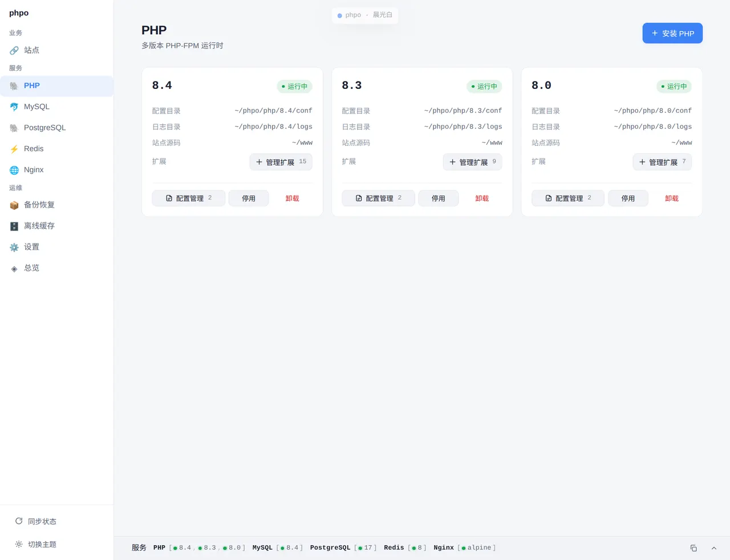Viewport: 730px width, 560px height.
Task: Click PostgreSQL status in bottom bar
Action: coord(343,548)
